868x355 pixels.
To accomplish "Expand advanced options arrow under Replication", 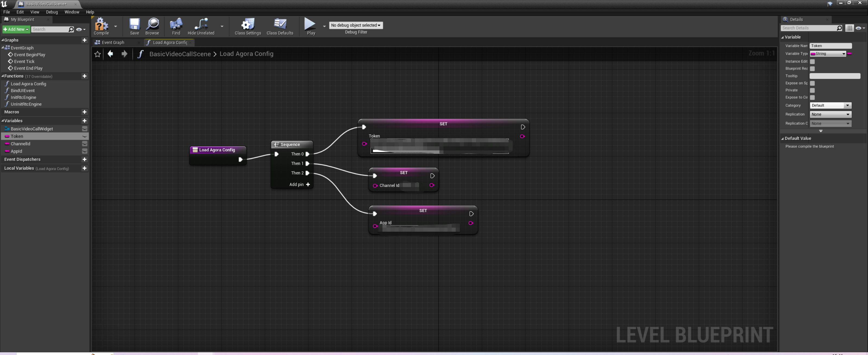I will pyautogui.click(x=821, y=131).
